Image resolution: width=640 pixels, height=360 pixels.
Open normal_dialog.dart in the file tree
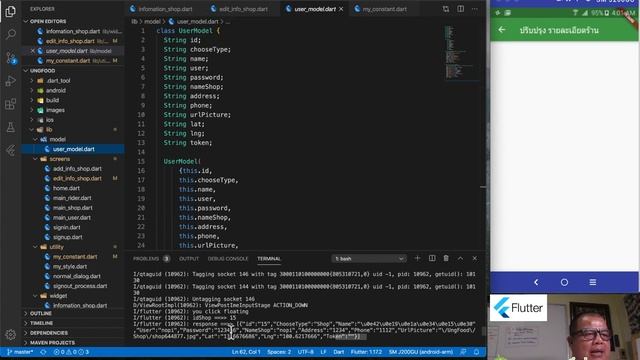76,276
